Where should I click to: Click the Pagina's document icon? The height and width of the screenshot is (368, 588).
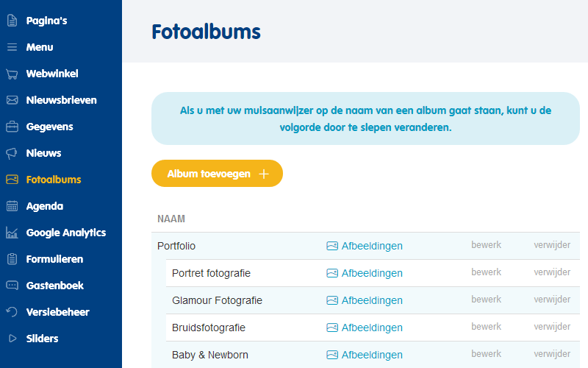coord(12,21)
